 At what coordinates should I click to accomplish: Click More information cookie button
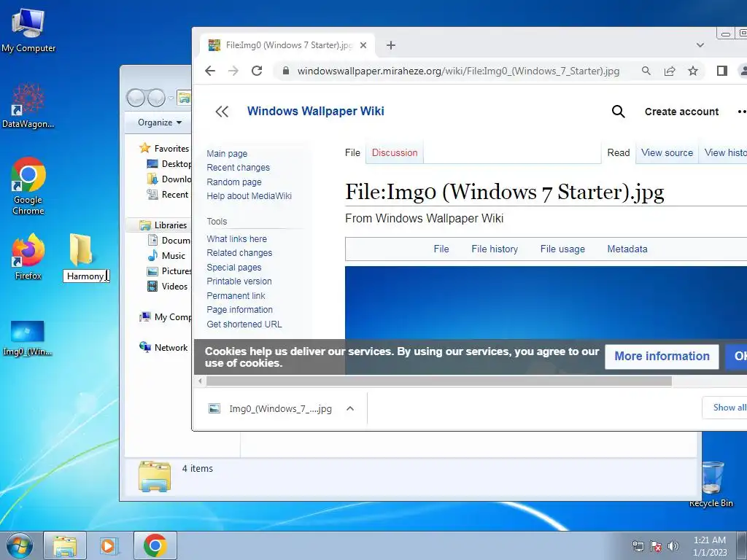point(662,356)
